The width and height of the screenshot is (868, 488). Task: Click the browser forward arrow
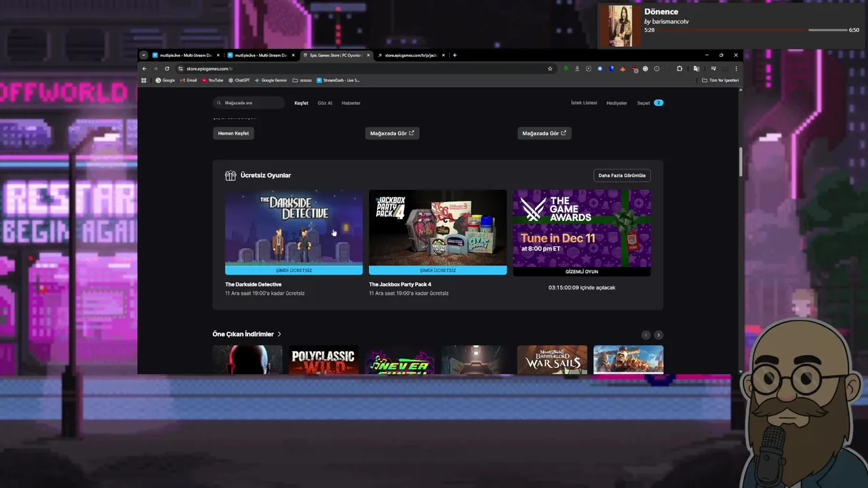155,68
